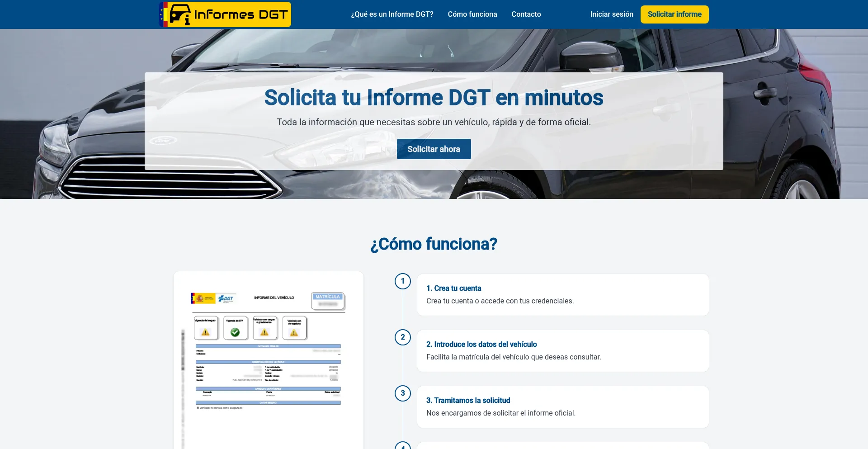Open the Contacto menu item
The image size is (868, 449).
(x=526, y=14)
